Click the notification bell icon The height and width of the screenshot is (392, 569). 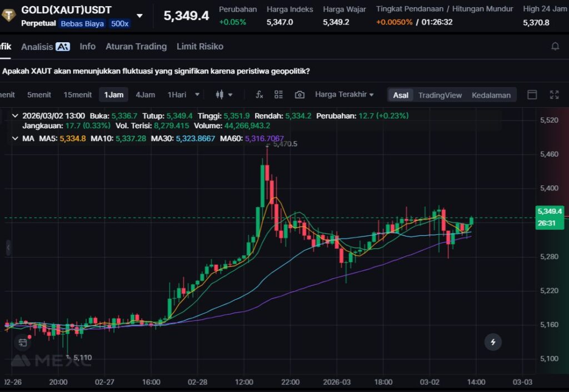click(555, 47)
